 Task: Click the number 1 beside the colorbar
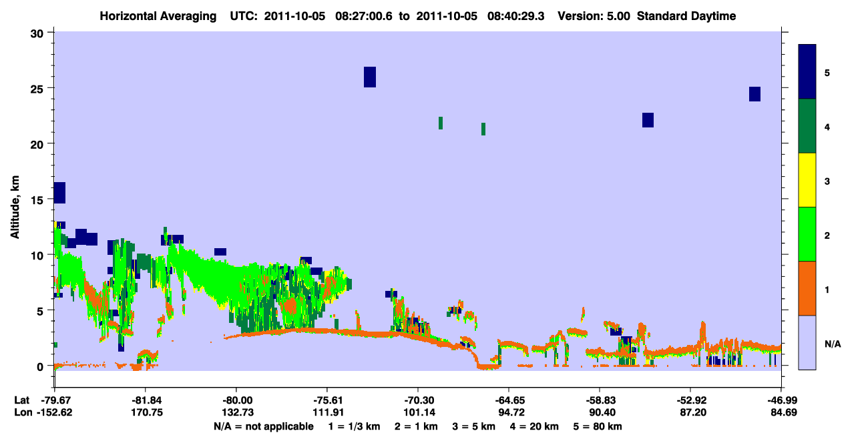(x=827, y=288)
